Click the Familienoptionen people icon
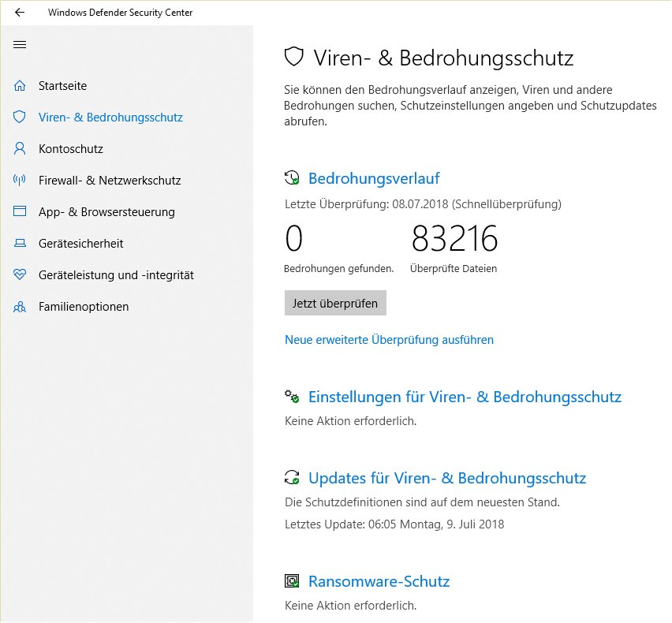672x623 pixels. [20, 307]
